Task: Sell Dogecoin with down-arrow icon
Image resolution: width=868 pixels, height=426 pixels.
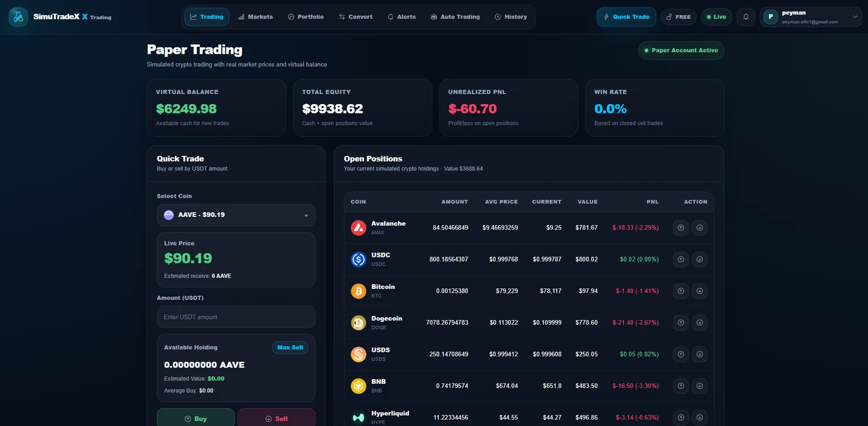Action: click(x=700, y=322)
